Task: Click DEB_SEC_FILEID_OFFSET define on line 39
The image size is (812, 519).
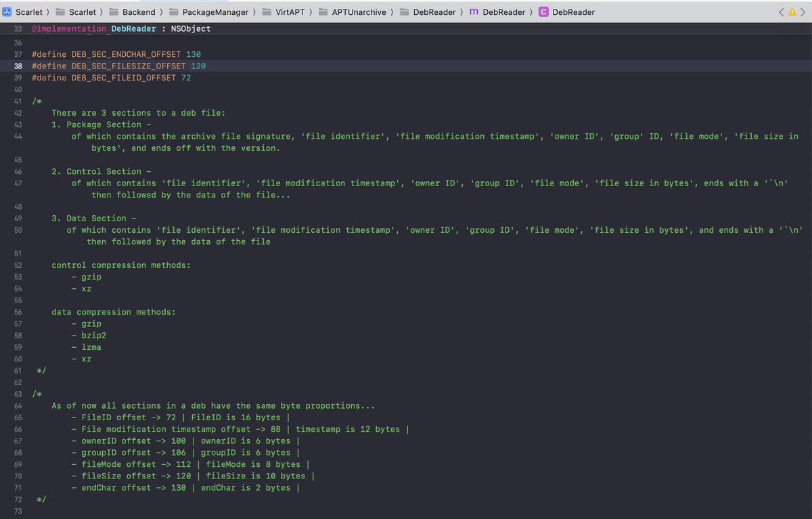Action: 124,78
